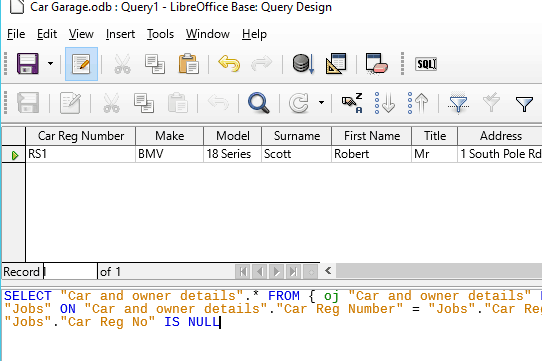Click the Paste icon in the data toolbar
Viewport: 542px width, 361px height.
click(x=177, y=103)
